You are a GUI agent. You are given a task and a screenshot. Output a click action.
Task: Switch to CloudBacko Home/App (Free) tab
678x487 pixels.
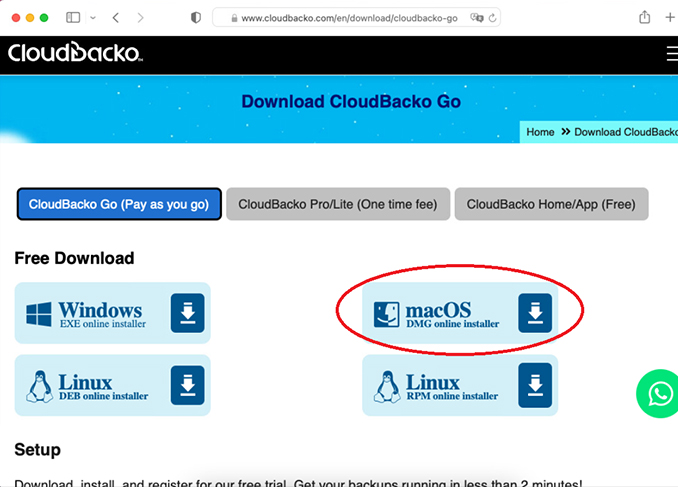tap(551, 204)
